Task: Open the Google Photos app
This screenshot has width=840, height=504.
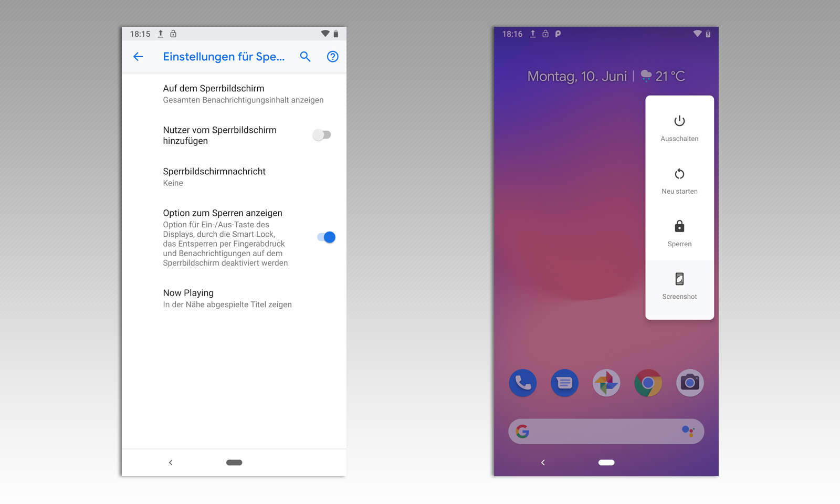Action: (x=606, y=383)
